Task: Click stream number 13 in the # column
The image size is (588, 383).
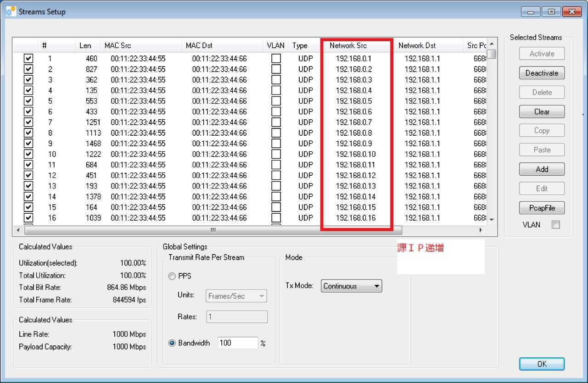Action: pos(52,186)
